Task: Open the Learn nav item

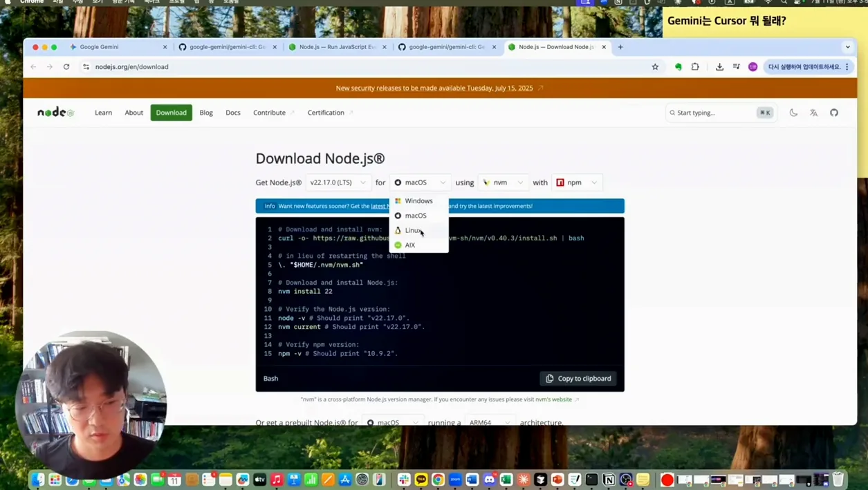Action: pyautogui.click(x=103, y=113)
